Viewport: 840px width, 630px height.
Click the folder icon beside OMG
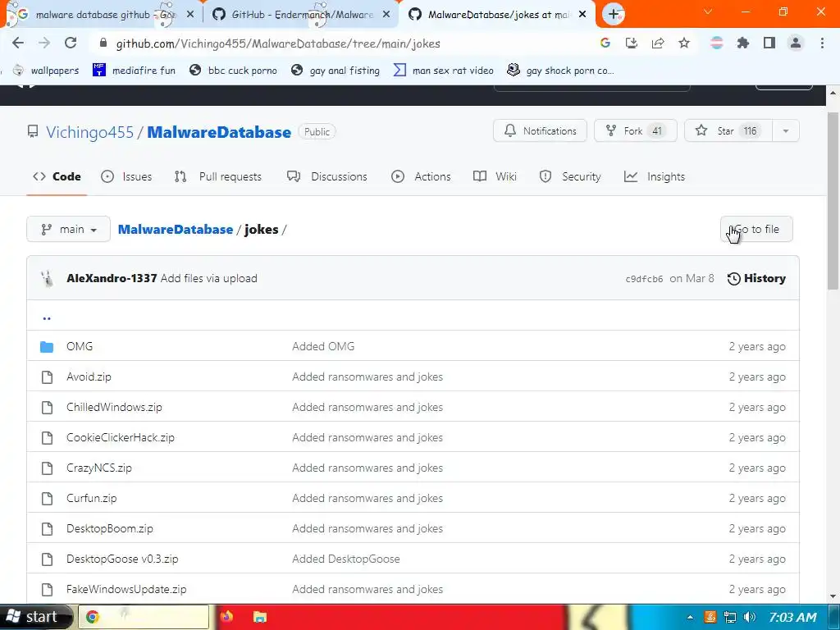(47, 347)
